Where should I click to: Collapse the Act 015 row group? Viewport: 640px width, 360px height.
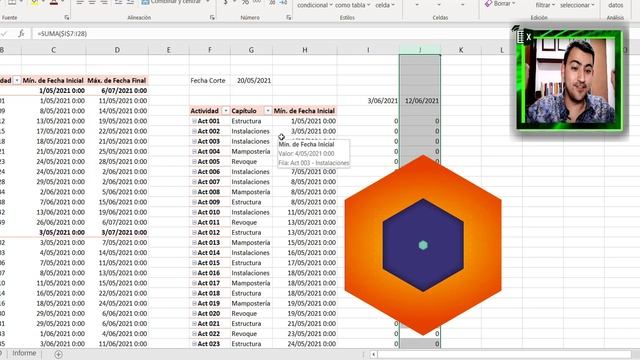[194, 263]
